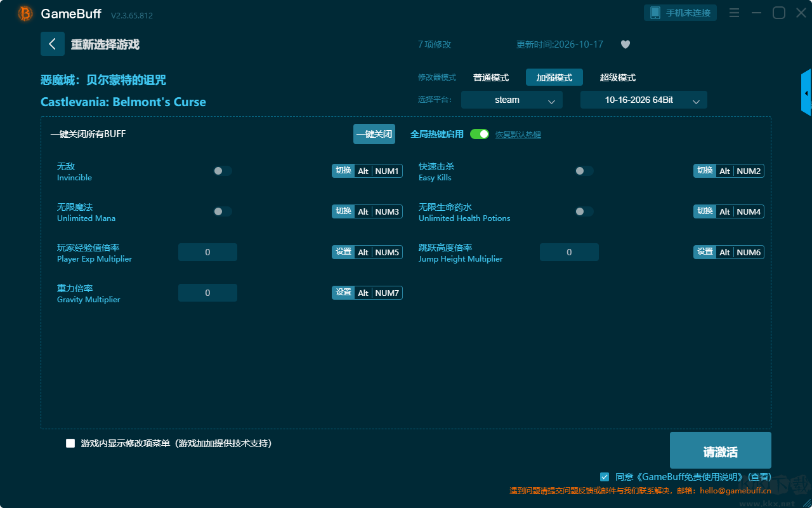Enable the Unlimited Health Potions switch

[x=584, y=211]
